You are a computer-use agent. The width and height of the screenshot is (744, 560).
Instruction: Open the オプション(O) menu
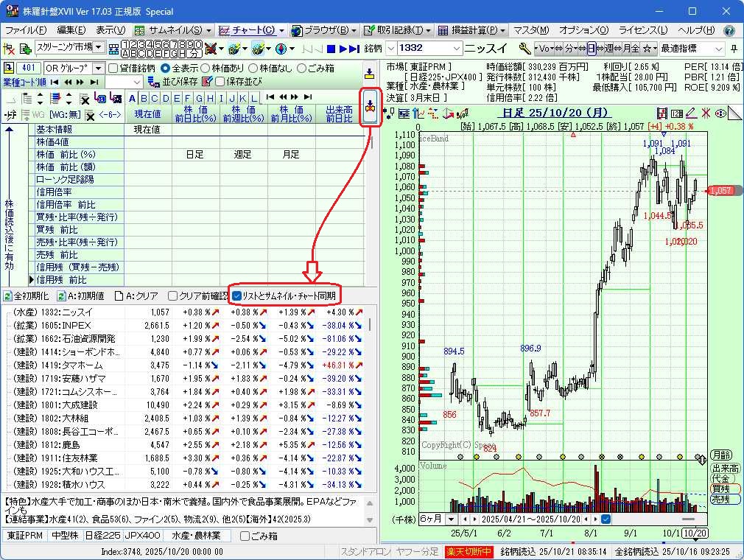[583, 30]
